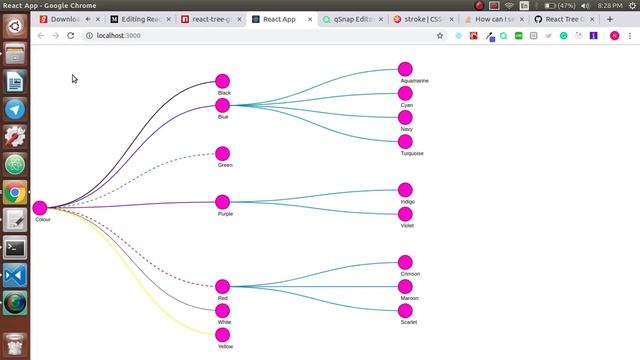View site information icon beside URL
The height and width of the screenshot is (360, 640).
click(89, 36)
